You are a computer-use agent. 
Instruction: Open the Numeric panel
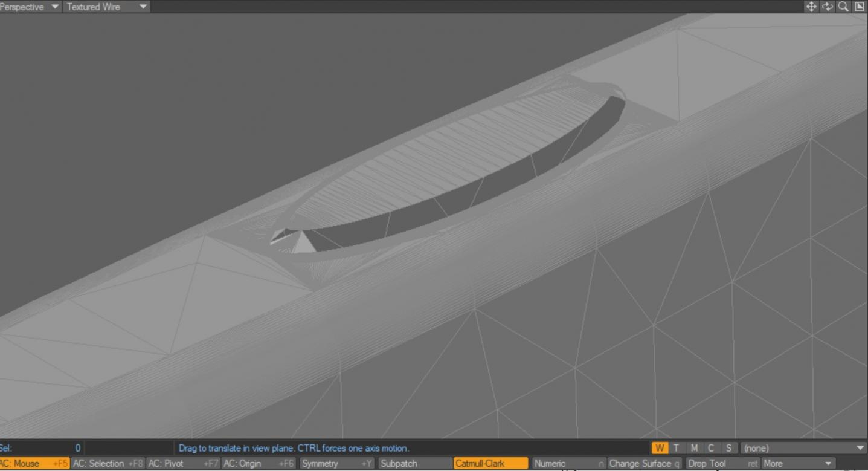568,464
